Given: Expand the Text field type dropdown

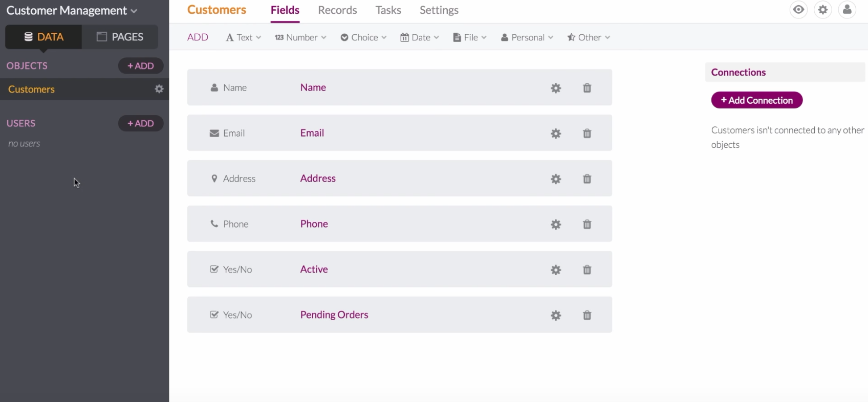Looking at the screenshot, I should pyautogui.click(x=244, y=37).
